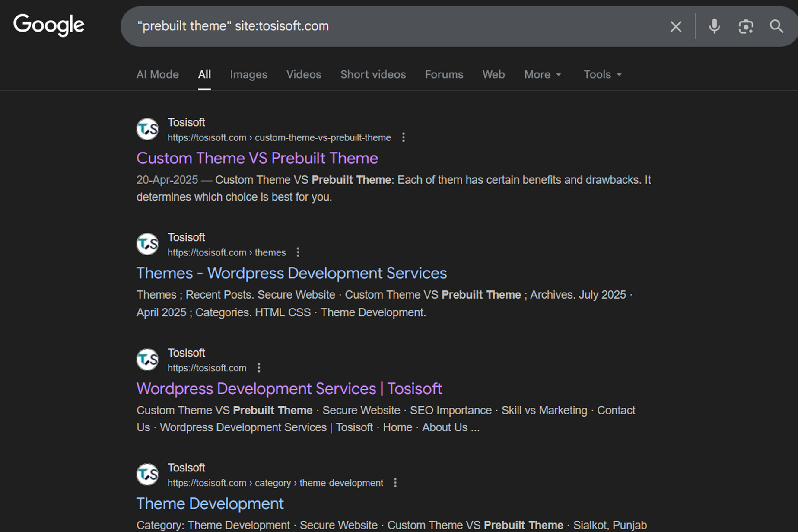This screenshot has width=798, height=532.
Task: Clear the search query with the X
Action: (675, 26)
